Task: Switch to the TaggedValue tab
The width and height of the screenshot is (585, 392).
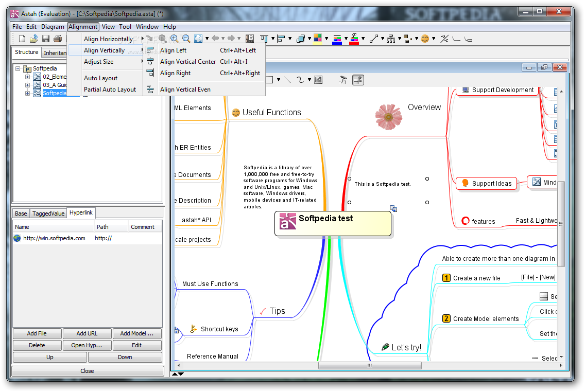Action: pos(48,213)
